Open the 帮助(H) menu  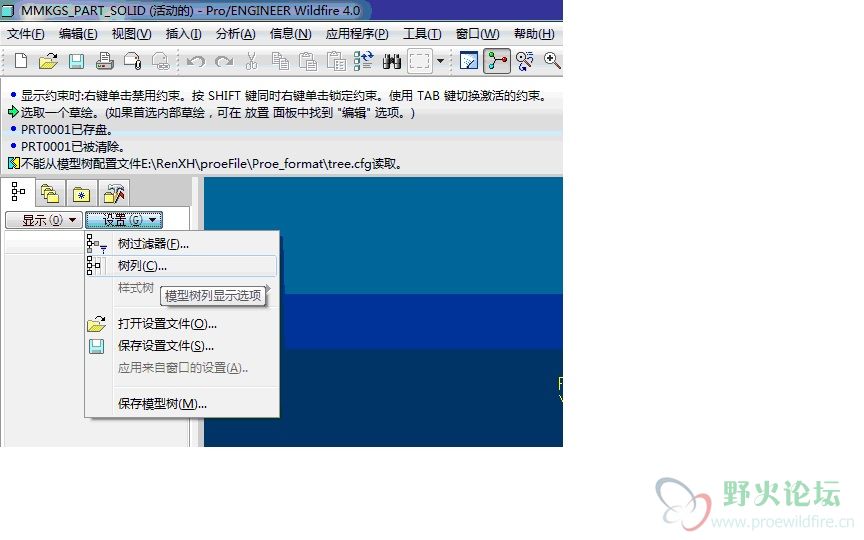coord(534,34)
